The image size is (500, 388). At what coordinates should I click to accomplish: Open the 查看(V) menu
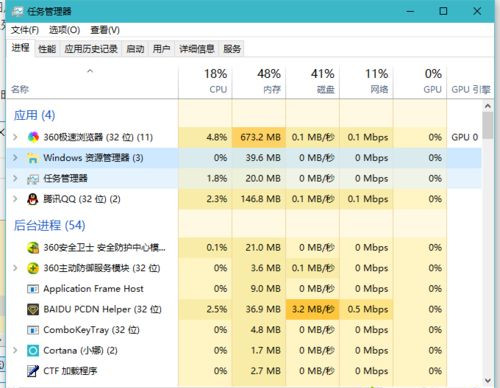pos(105,30)
